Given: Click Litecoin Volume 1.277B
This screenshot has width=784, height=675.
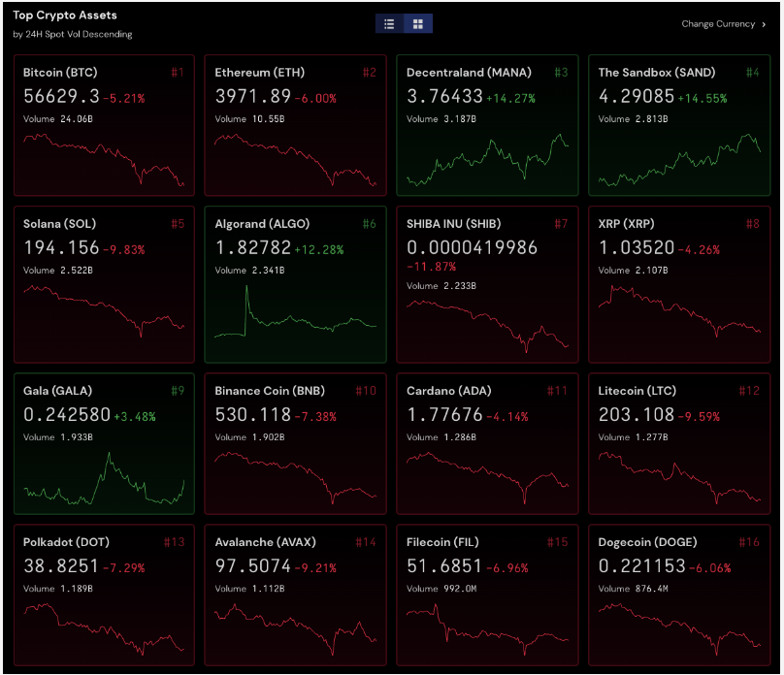Looking at the screenshot, I should point(633,437).
